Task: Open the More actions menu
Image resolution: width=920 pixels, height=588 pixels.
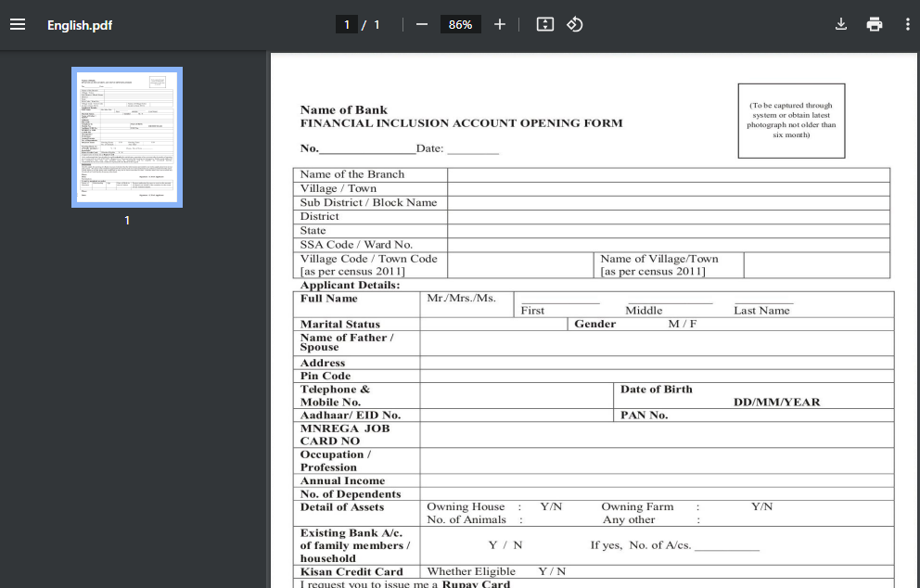Action: pos(908,25)
